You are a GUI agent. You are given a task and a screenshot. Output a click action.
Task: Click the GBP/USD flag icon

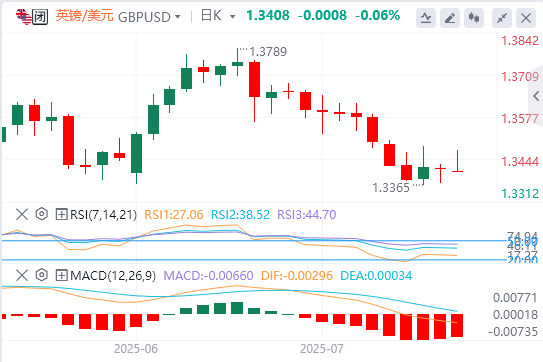23,16
